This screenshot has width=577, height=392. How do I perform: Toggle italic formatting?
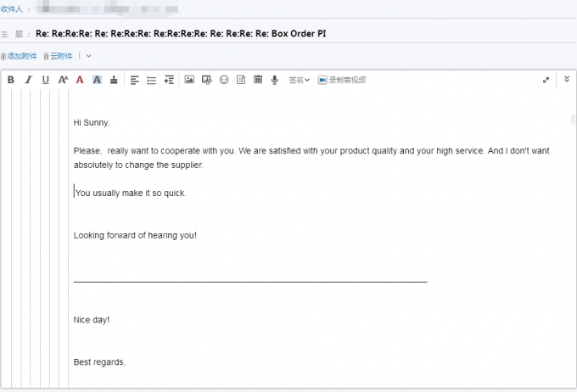(x=28, y=80)
